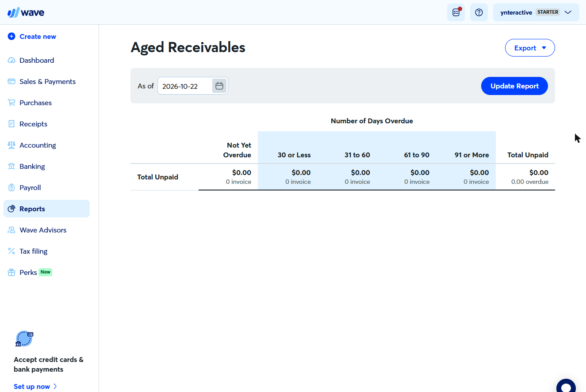This screenshot has width=586, height=392.
Task: Open the Dashboard menu item
Action: tap(46, 61)
